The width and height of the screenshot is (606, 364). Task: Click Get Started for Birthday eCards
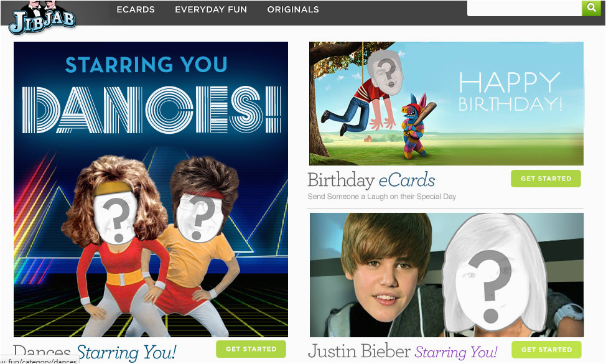(546, 179)
